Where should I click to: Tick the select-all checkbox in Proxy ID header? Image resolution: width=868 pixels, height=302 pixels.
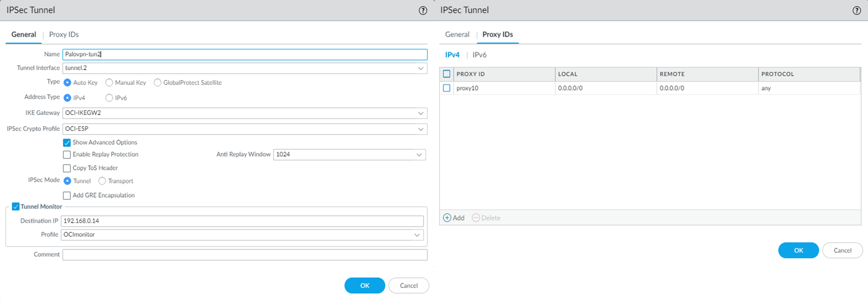pos(446,74)
